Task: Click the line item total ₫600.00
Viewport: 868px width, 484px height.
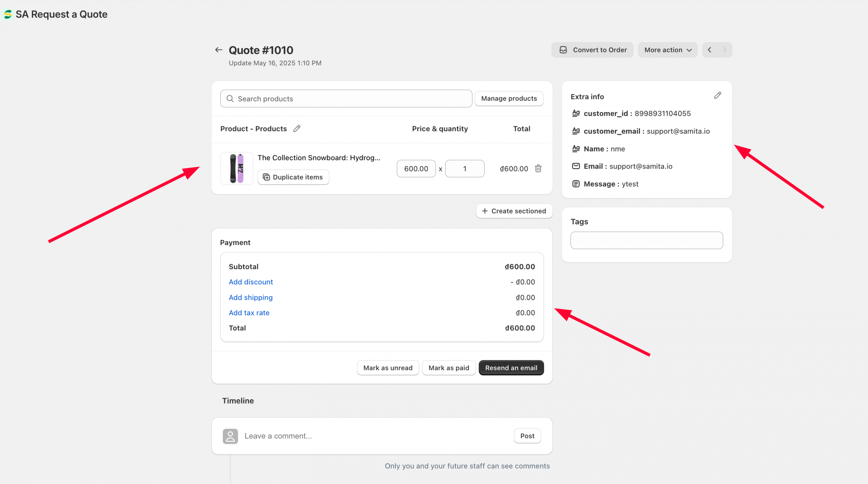Action: click(x=514, y=169)
